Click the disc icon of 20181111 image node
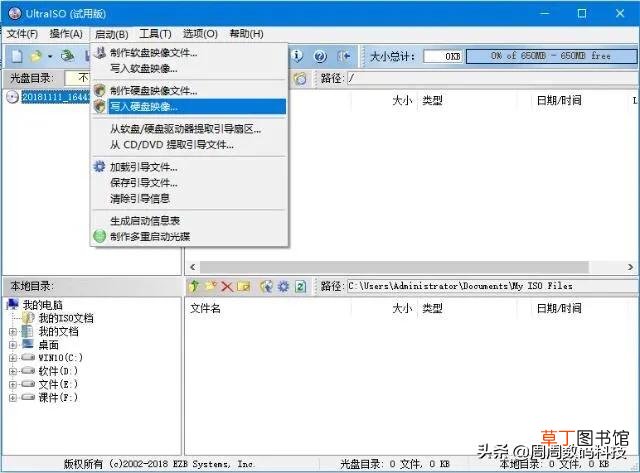The image size is (640, 473). (13, 97)
